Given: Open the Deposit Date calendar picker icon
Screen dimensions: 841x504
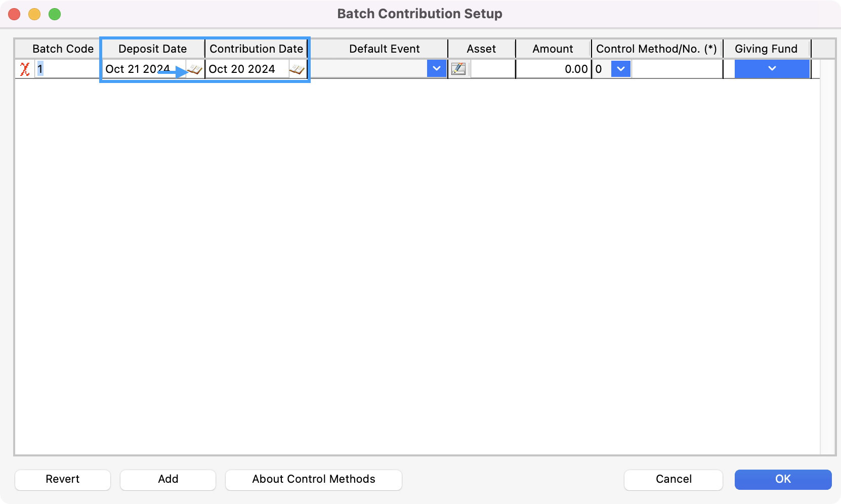Looking at the screenshot, I should [x=195, y=69].
